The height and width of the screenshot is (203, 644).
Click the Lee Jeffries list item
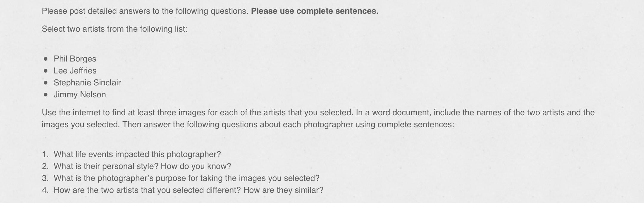(75, 71)
